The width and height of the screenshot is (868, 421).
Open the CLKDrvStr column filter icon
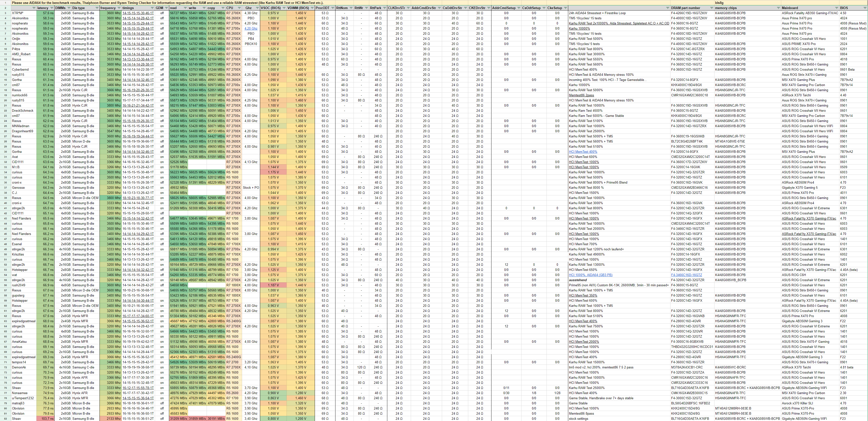(408, 8)
